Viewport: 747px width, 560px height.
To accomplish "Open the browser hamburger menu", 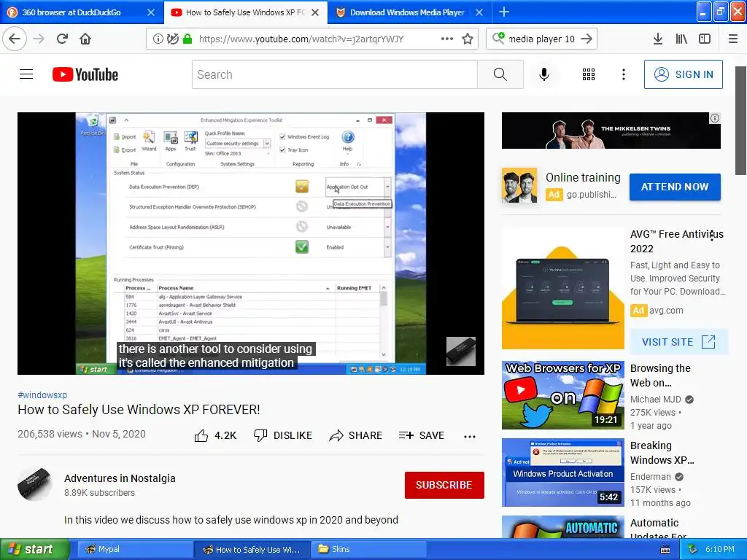I will (733, 39).
